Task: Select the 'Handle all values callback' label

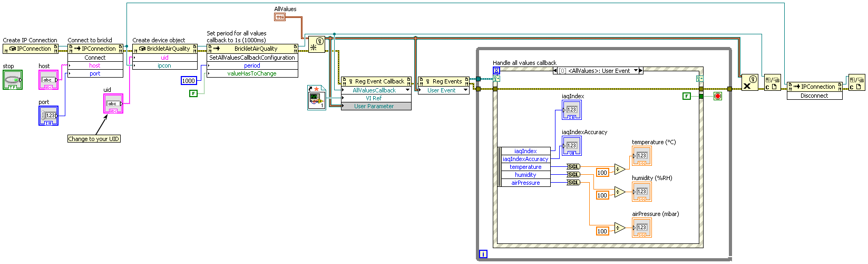Action: [x=524, y=63]
